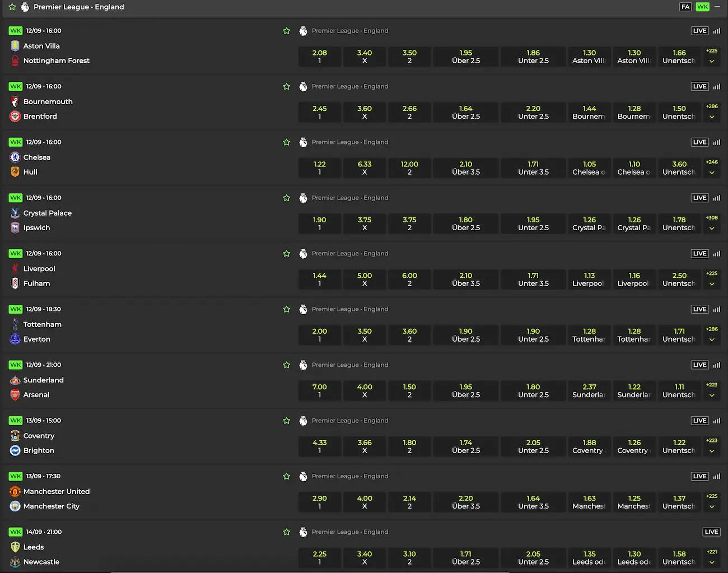This screenshot has height=573, width=728.
Task: Click the Aston Villa club crest
Action: (15, 46)
